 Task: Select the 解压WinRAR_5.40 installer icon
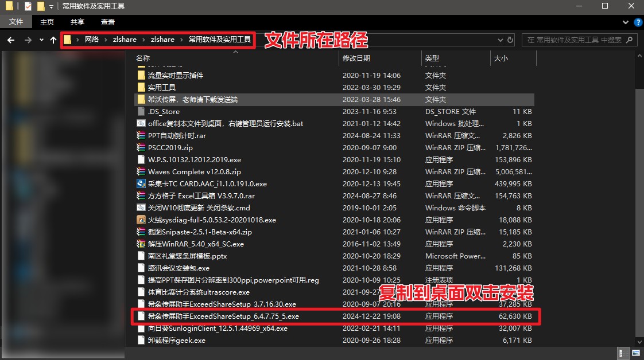[x=141, y=244]
